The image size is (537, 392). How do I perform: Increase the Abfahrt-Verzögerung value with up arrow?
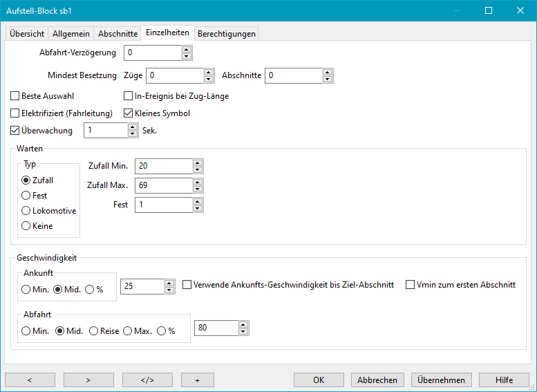point(187,50)
